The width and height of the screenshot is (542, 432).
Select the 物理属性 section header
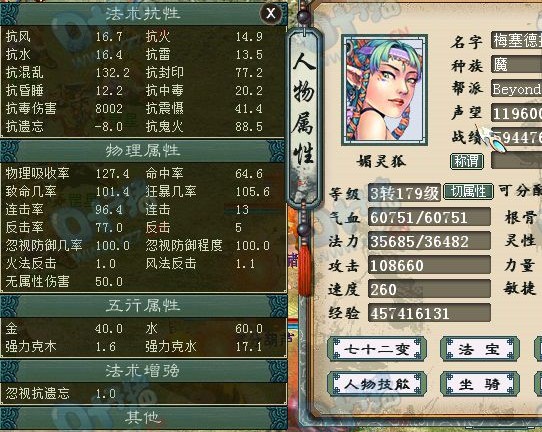pos(143,151)
